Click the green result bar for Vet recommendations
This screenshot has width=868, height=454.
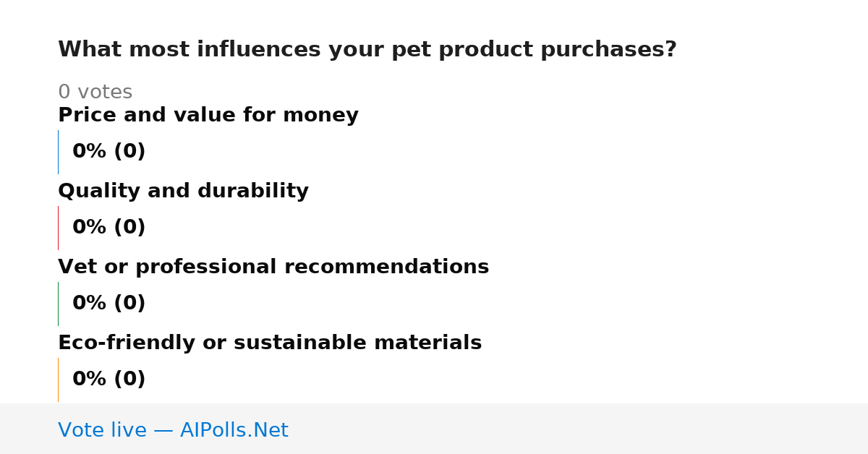tap(58, 304)
